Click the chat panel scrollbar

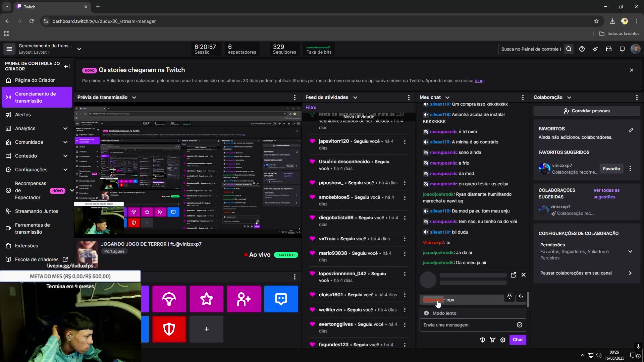(528, 299)
